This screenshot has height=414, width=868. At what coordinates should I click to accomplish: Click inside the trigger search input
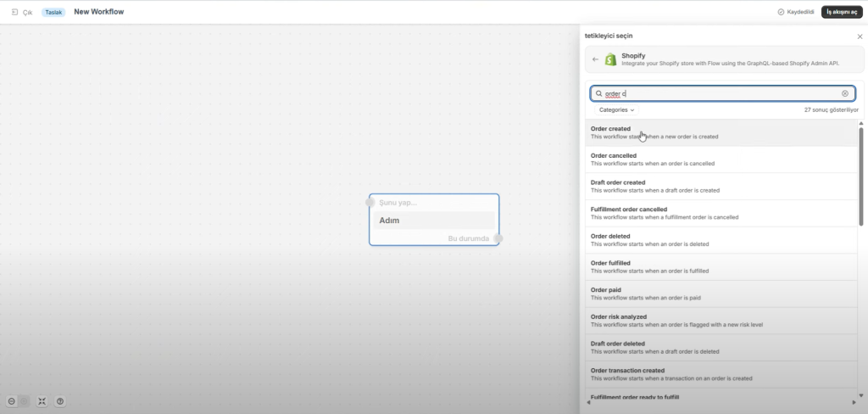coord(721,93)
